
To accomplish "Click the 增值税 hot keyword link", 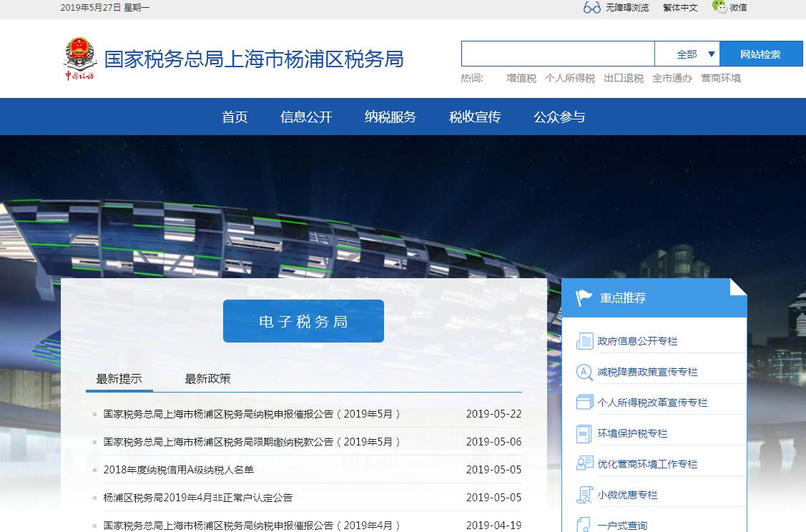I will pyautogui.click(x=521, y=79).
